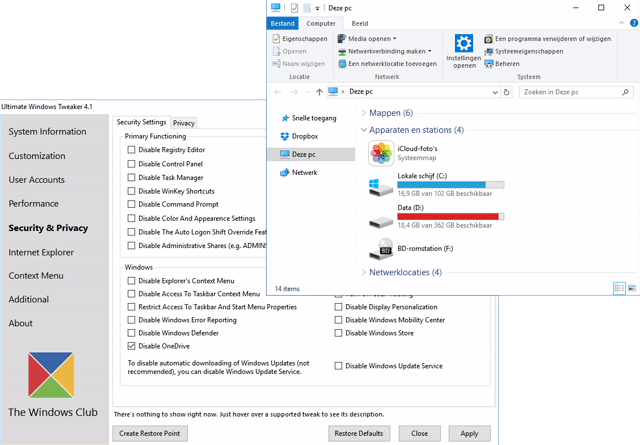Open Media openen dropdown arrow
Viewport: 640px width, 445px height.
point(395,39)
